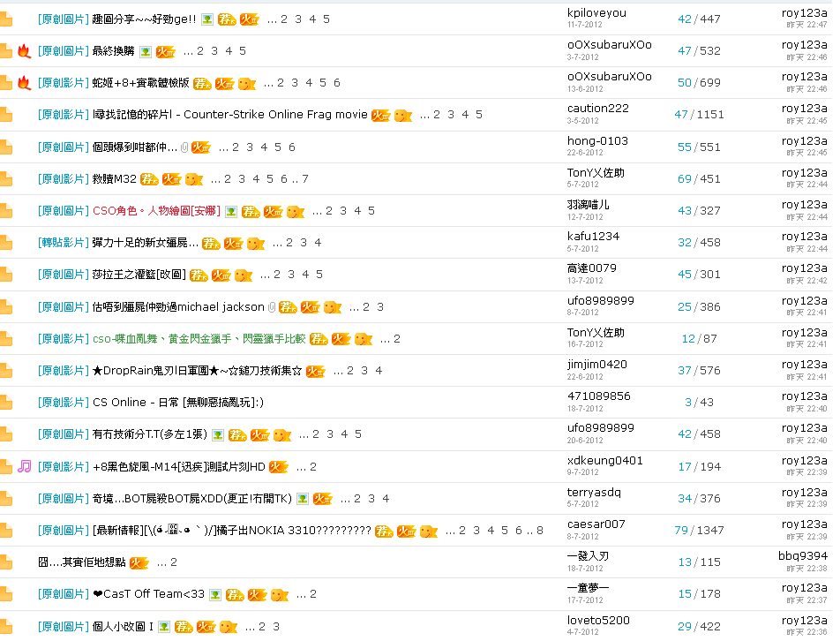
Task: Click the flame icon beside 蛇姬+8 thread
Action: tap(24, 83)
